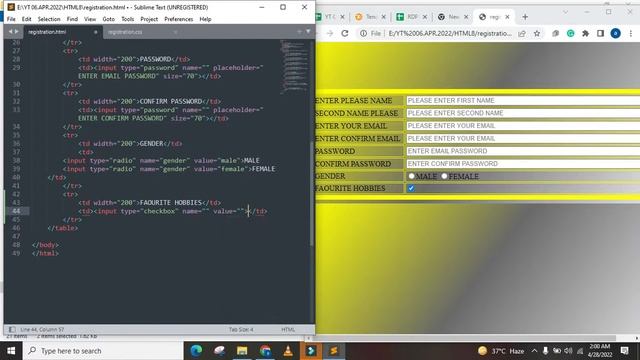Click the next tab arrow in Sublime
The width and height of the screenshot is (640, 360).
coord(17,31)
